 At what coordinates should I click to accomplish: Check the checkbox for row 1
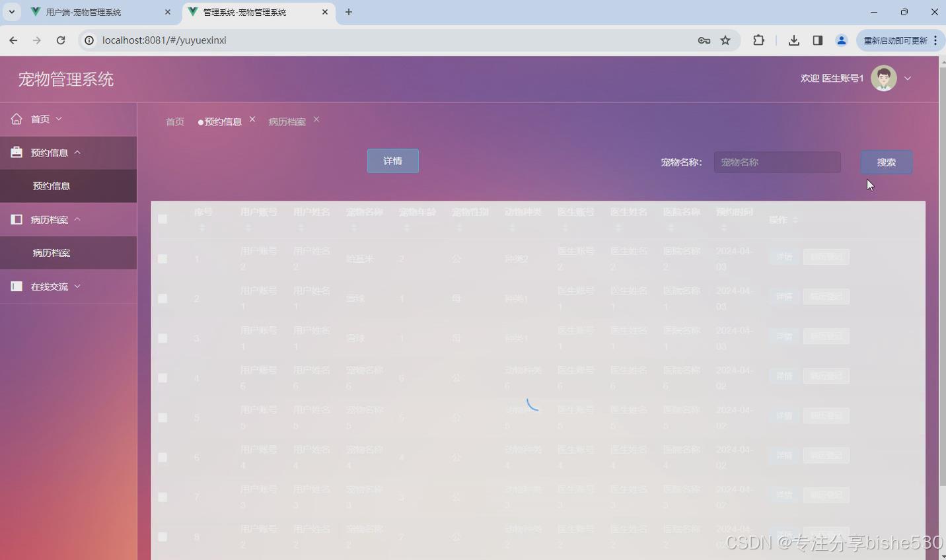[x=163, y=258]
